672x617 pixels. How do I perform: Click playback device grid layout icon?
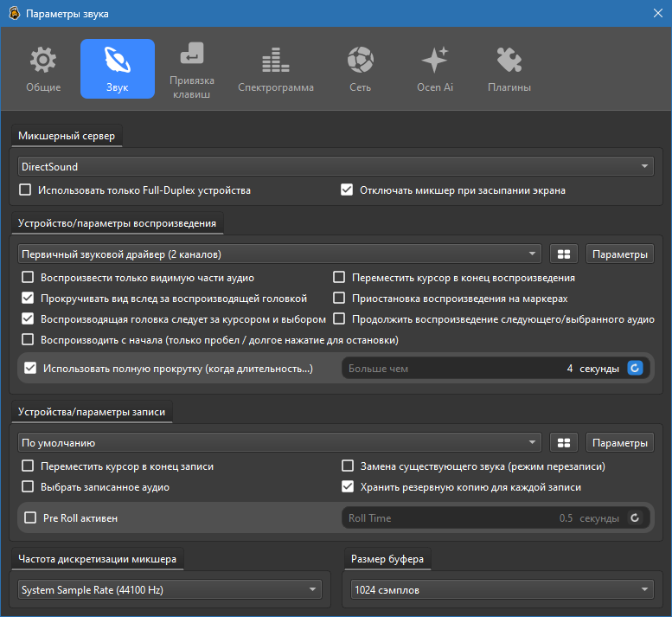coord(564,254)
